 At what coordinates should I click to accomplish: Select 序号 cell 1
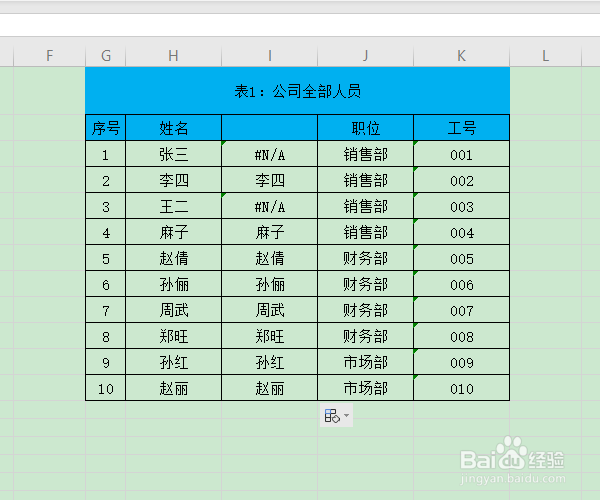(106, 154)
